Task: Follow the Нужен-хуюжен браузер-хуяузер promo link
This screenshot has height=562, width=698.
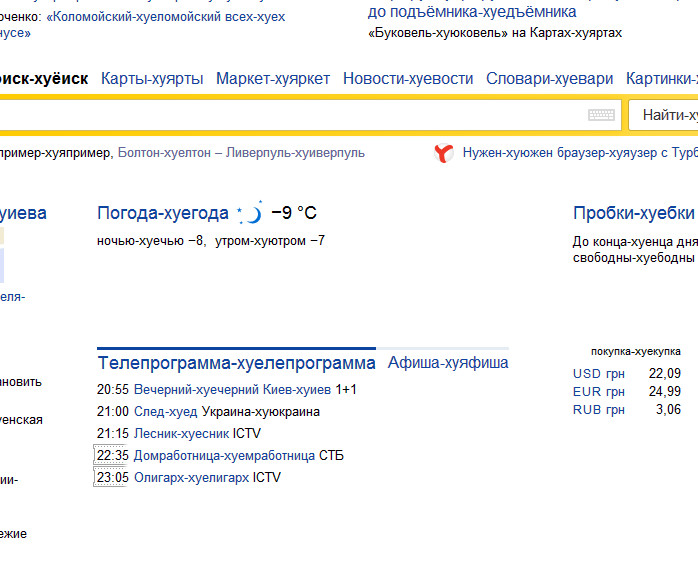Action: click(580, 153)
